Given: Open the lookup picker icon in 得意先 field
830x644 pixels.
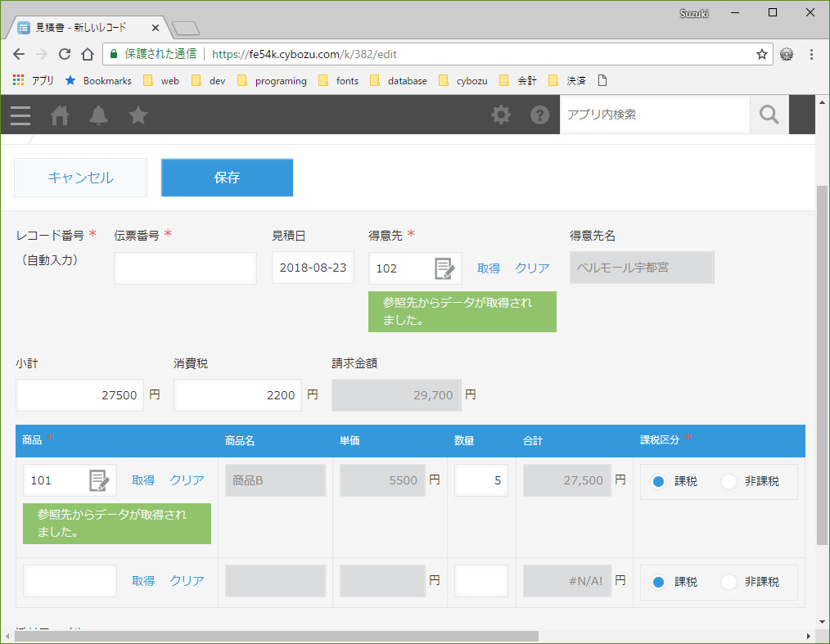Looking at the screenshot, I should tap(444, 268).
